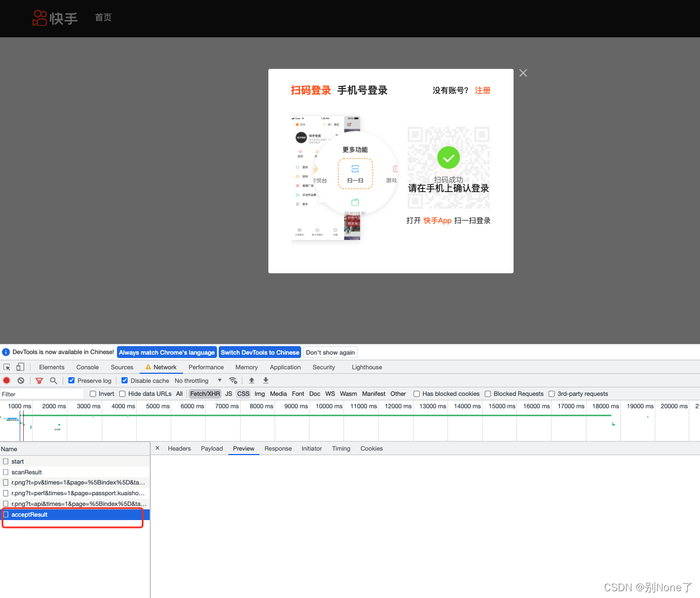Enable the Invert filter checkbox

pos(93,394)
